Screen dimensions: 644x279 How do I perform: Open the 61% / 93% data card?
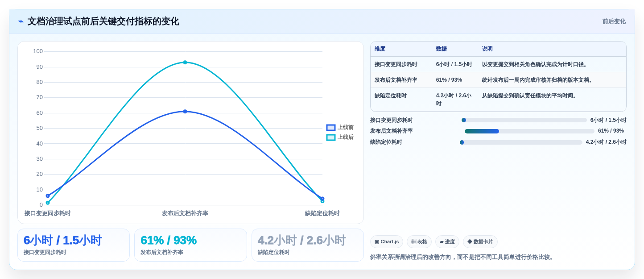(x=190, y=245)
